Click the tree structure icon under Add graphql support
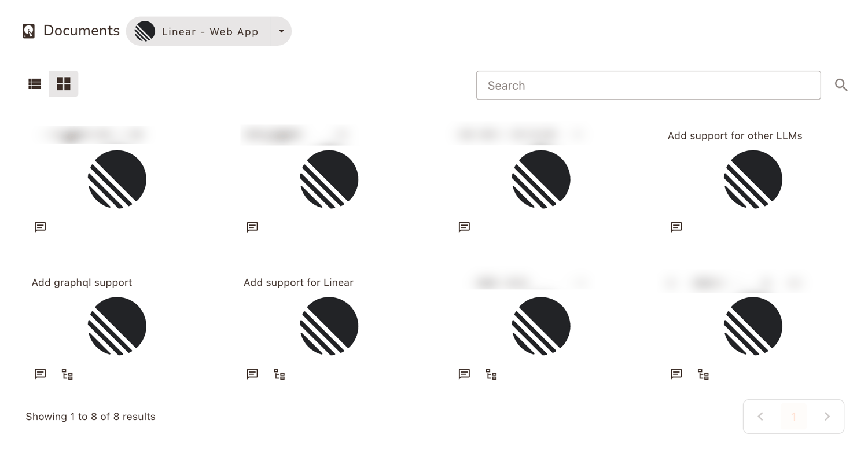The height and width of the screenshot is (453, 868). (67, 374)
